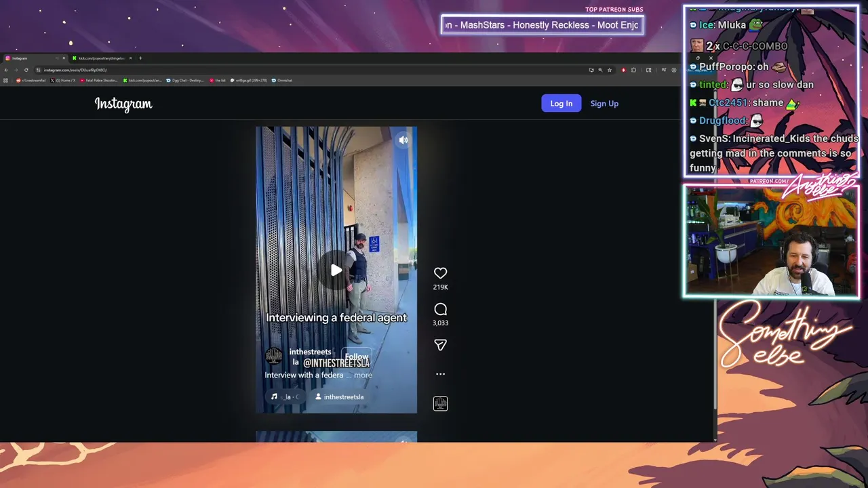The image size is (868, 488).
Task: Mute the reel with the speaker icon
Action: pyautogui.click(x=403, y=140)
